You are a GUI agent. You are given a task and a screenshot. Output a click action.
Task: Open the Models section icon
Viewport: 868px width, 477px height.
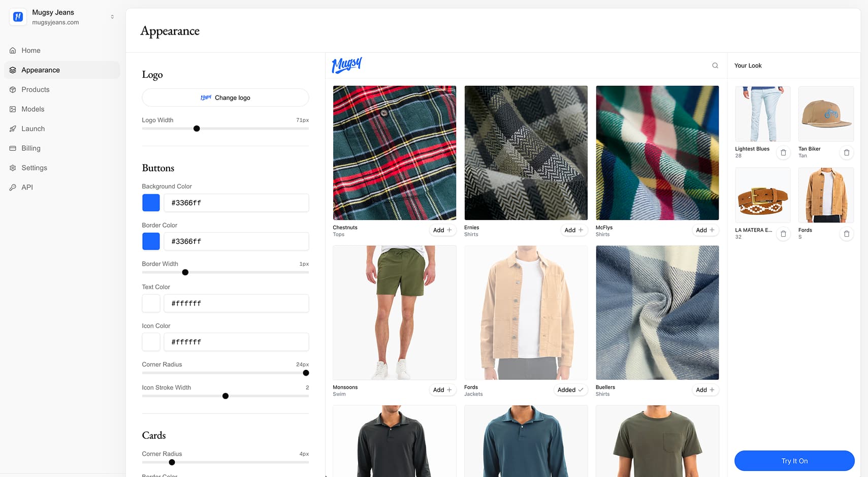click(x=12, y=109)
